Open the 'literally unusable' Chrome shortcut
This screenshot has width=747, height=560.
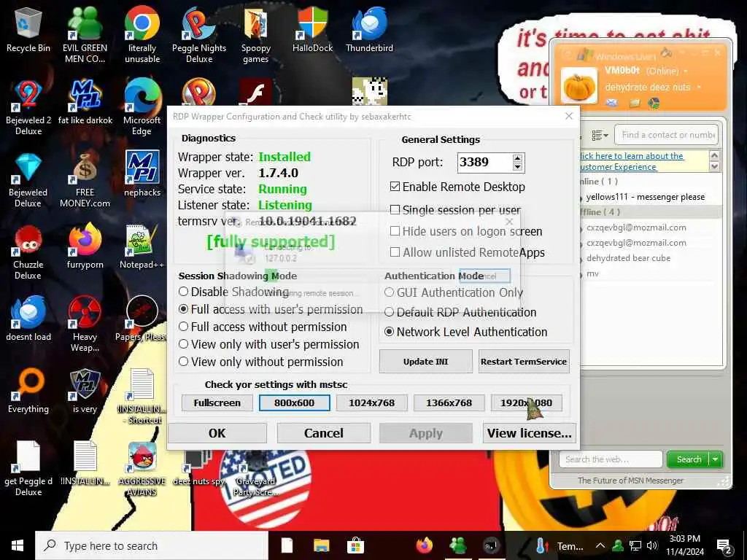click(x=142, y=35)
